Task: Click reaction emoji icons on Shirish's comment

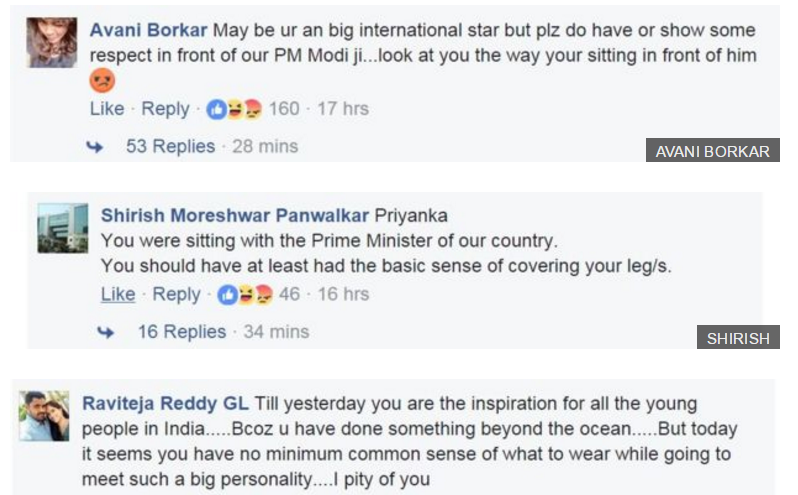Action: tap(245, 295)
